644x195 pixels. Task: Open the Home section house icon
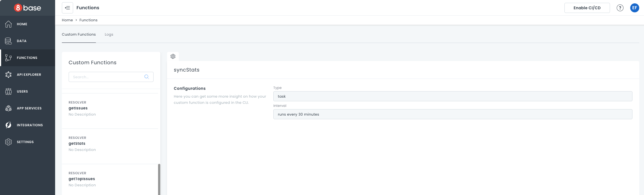tap(8, 24)
